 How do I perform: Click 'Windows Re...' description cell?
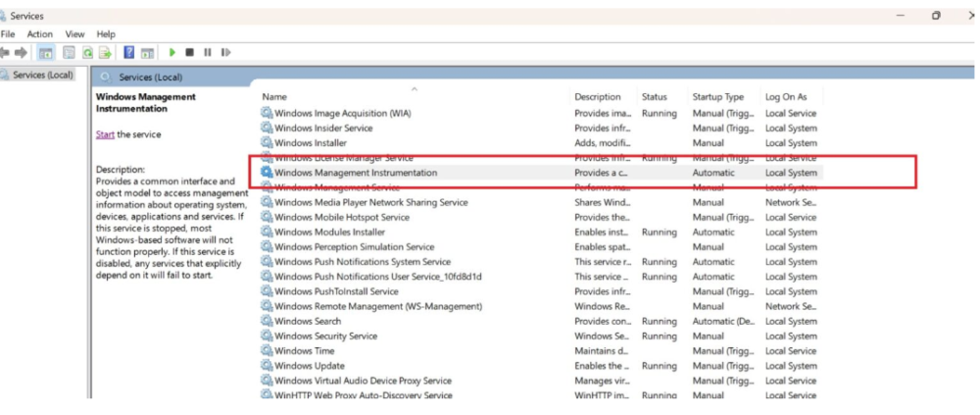coord(602,307)
